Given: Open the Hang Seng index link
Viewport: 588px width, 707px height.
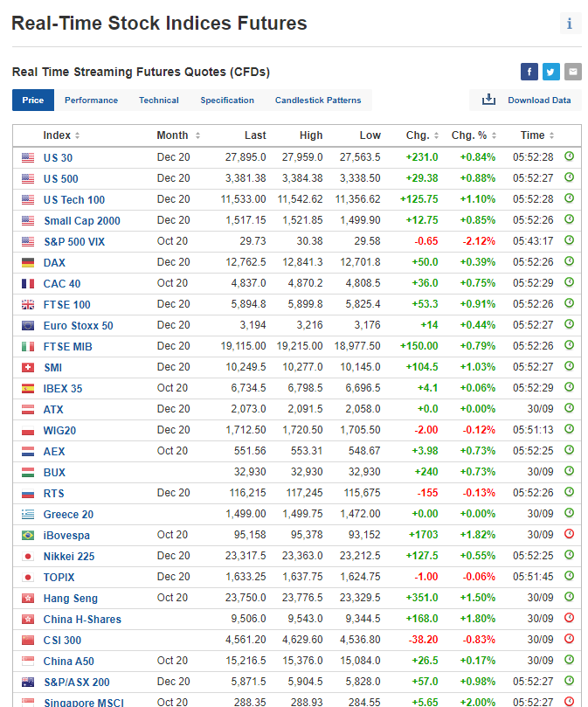Looking at the screenshot, I should click(x=71, y=599).
